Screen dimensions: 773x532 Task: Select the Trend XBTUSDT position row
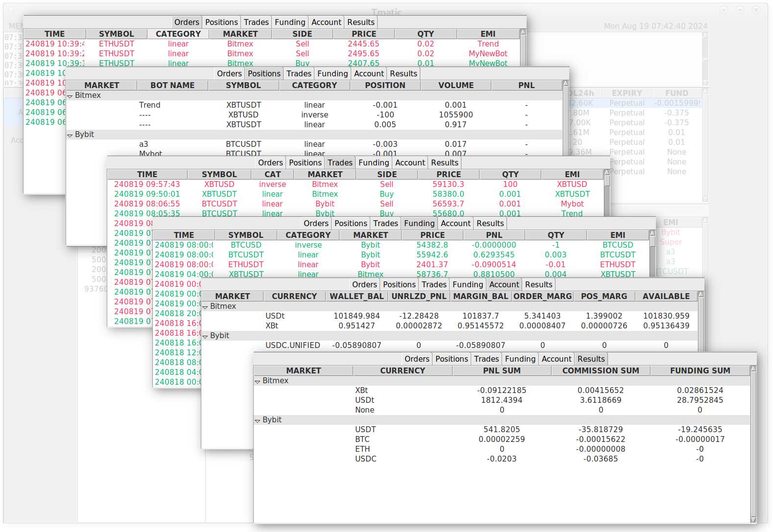314,105
